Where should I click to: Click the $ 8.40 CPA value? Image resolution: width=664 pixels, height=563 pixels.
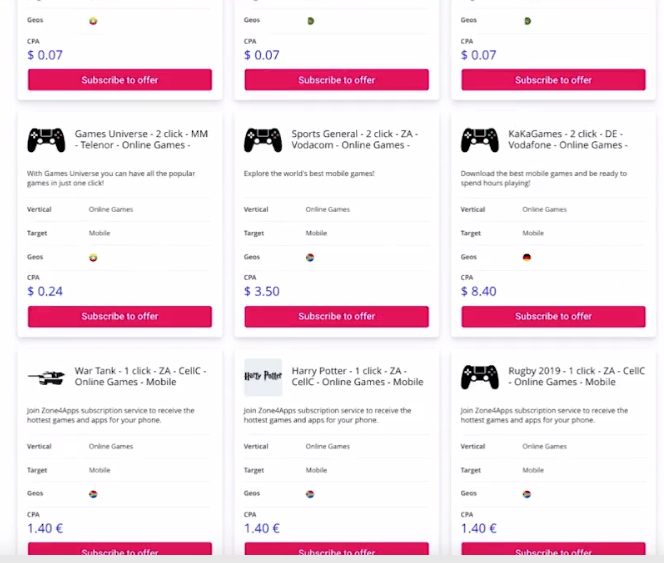click(x=478, y=292)
